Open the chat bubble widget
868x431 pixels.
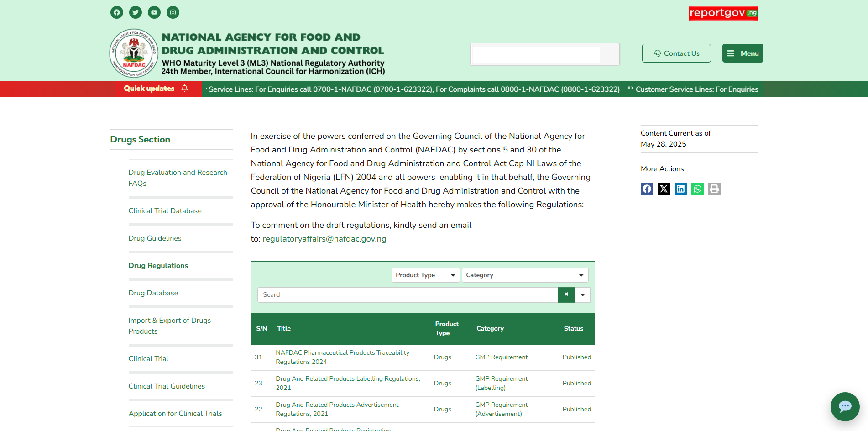845,406
